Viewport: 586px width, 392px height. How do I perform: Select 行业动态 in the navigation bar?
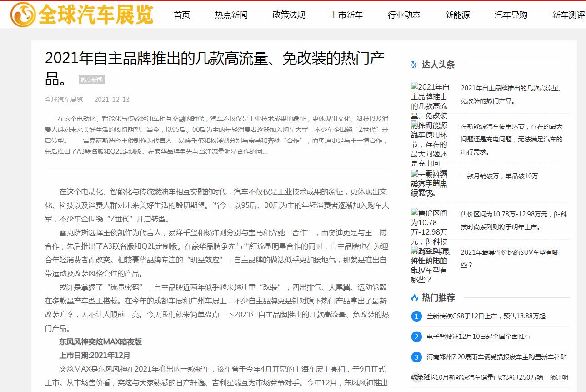(x=404, y=15)
